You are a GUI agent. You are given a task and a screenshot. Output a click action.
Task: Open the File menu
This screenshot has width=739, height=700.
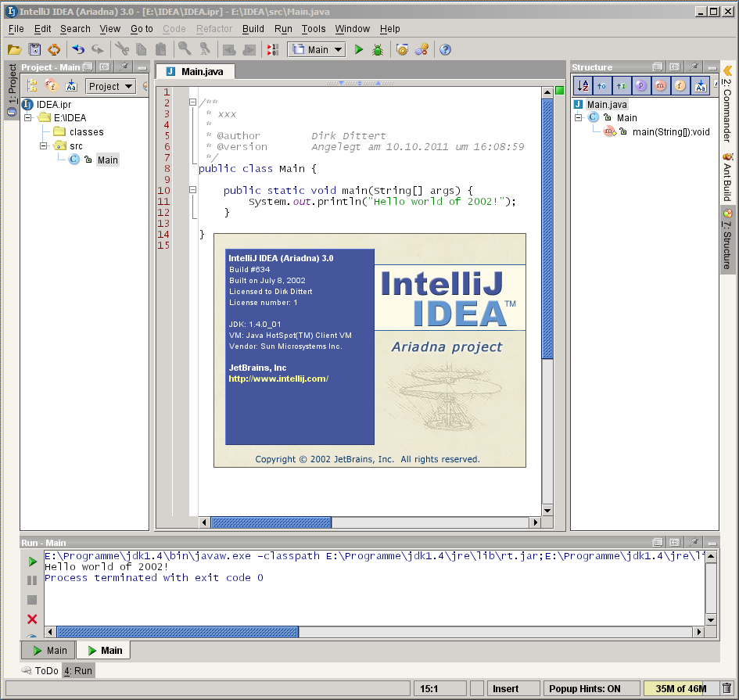pos(16,29)
